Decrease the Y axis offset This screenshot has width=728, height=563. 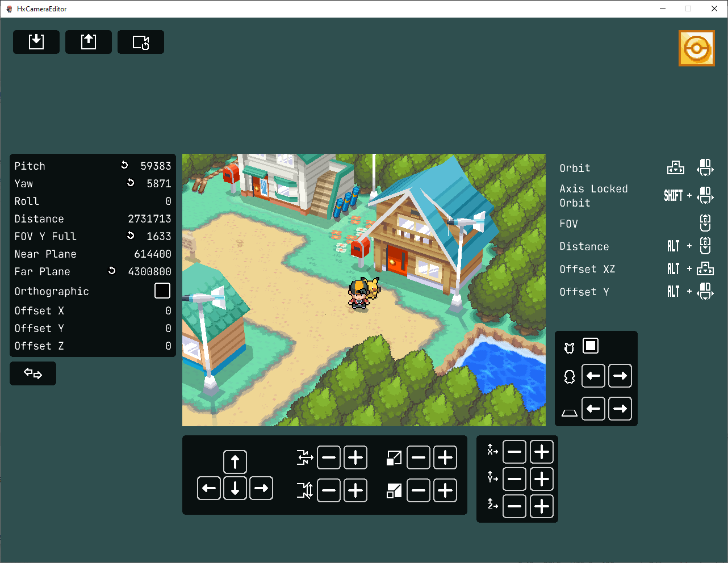(x=514, y=479)
